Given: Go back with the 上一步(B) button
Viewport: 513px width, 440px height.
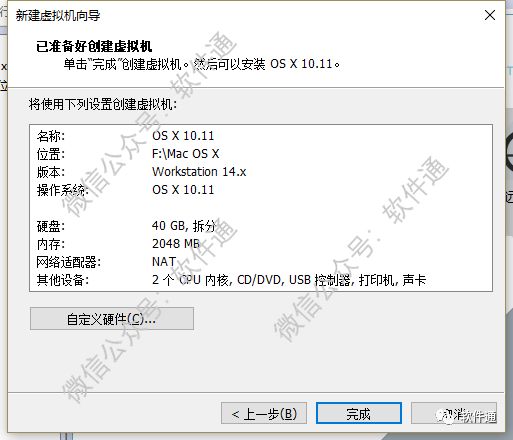Looking at the screenshot, I should point(264,414).
